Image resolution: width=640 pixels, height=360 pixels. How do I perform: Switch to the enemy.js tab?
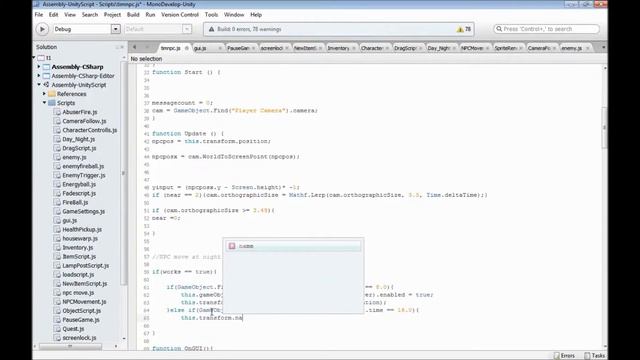[x=572, y=48]
